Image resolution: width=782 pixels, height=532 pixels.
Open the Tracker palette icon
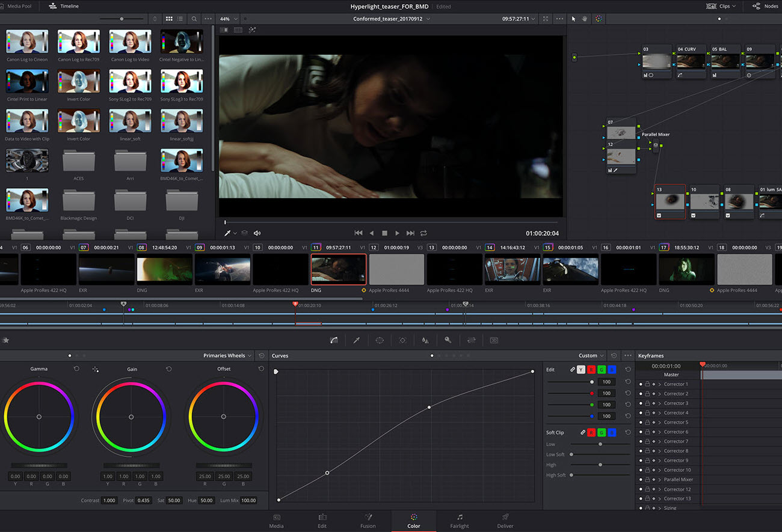point(402,340)
